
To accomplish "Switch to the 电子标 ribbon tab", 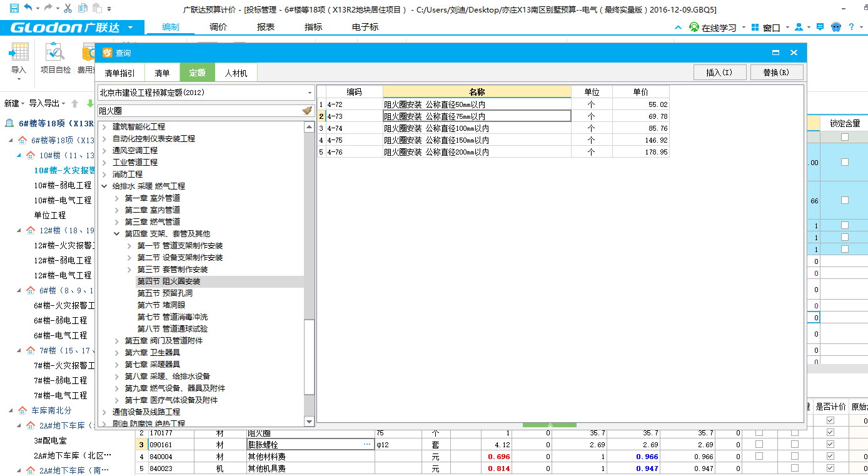I will (x=365, y=27).
